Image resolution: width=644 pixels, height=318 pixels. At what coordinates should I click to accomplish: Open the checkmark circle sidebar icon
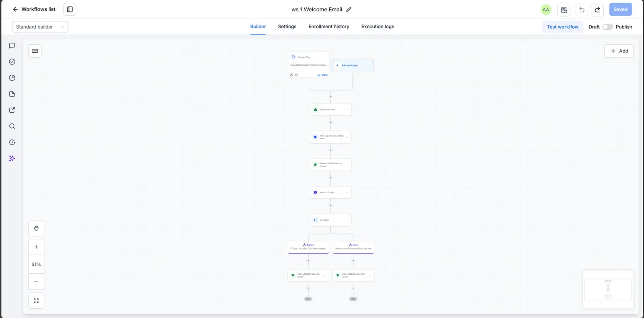12,62
